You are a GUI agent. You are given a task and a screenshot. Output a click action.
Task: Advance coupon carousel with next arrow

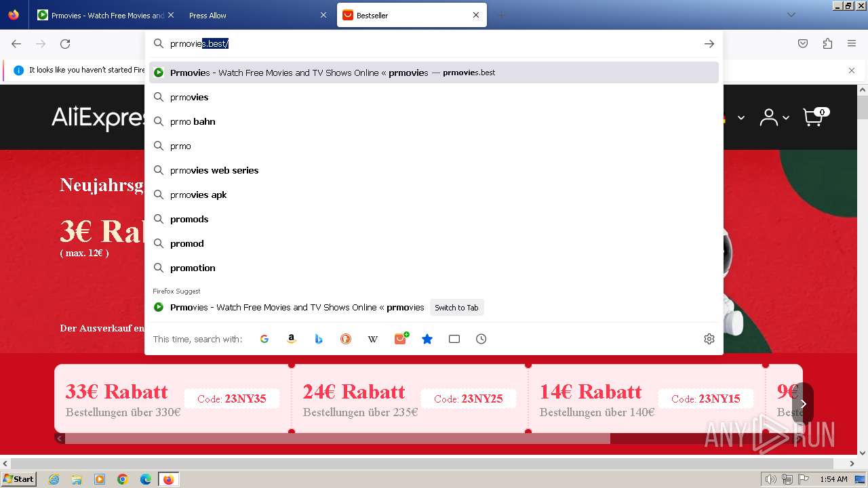click(x=803, y=403)
